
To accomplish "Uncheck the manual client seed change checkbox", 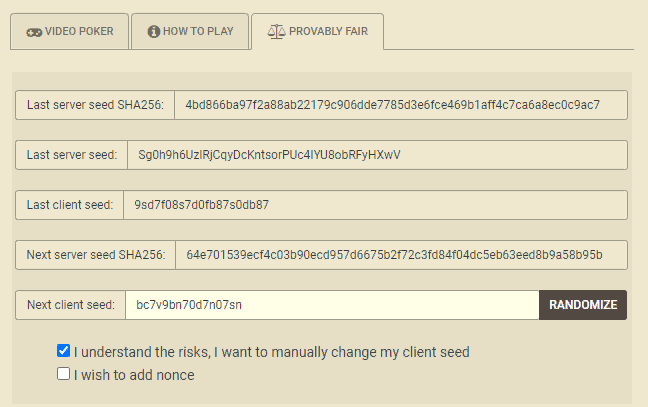I will [x=64, y=351].
